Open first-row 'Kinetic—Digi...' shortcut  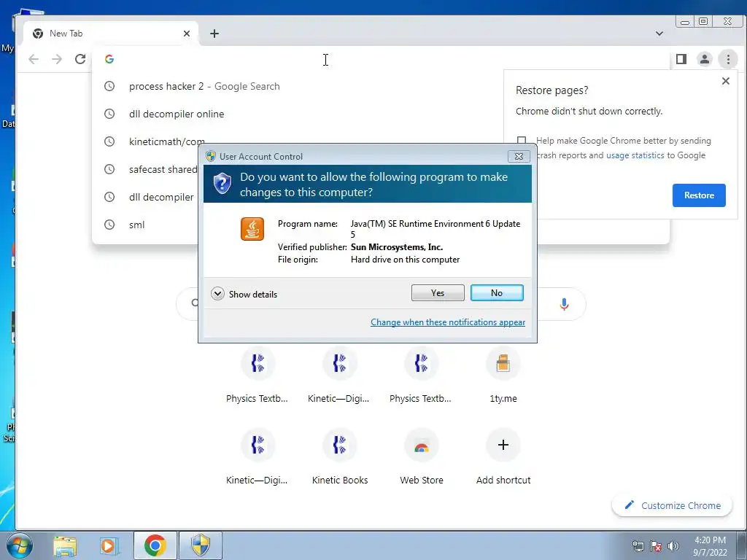tap(338, 376)
